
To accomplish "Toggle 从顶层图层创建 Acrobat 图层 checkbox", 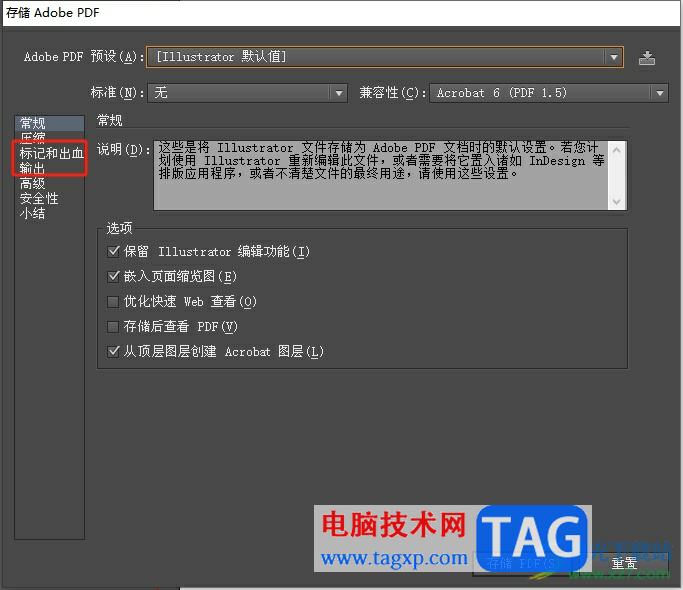I will click(113, 351).
